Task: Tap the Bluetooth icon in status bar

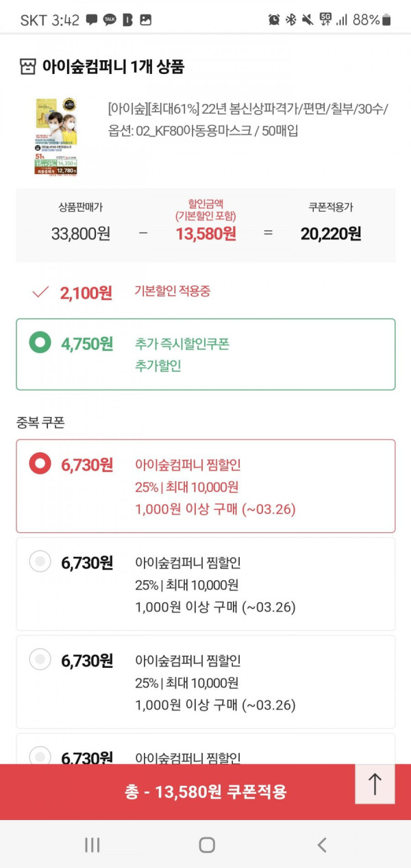Action: tap(290, 20)
